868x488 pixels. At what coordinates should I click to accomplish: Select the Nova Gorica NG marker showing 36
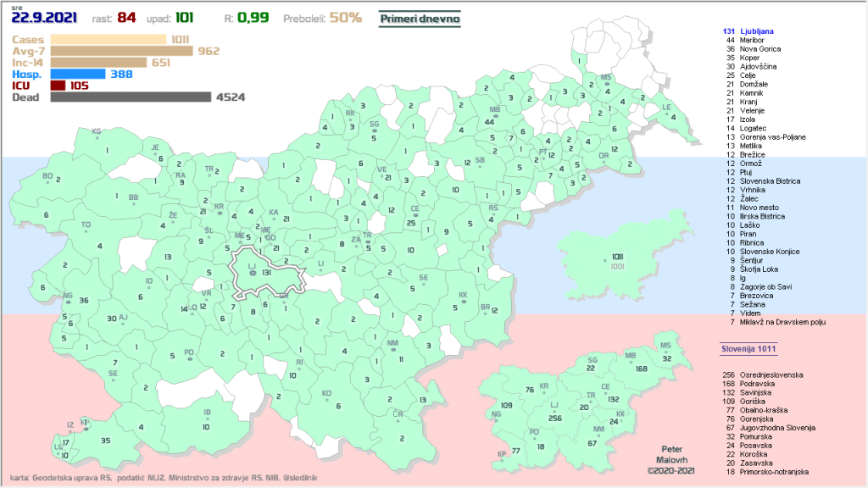(68, 300)
